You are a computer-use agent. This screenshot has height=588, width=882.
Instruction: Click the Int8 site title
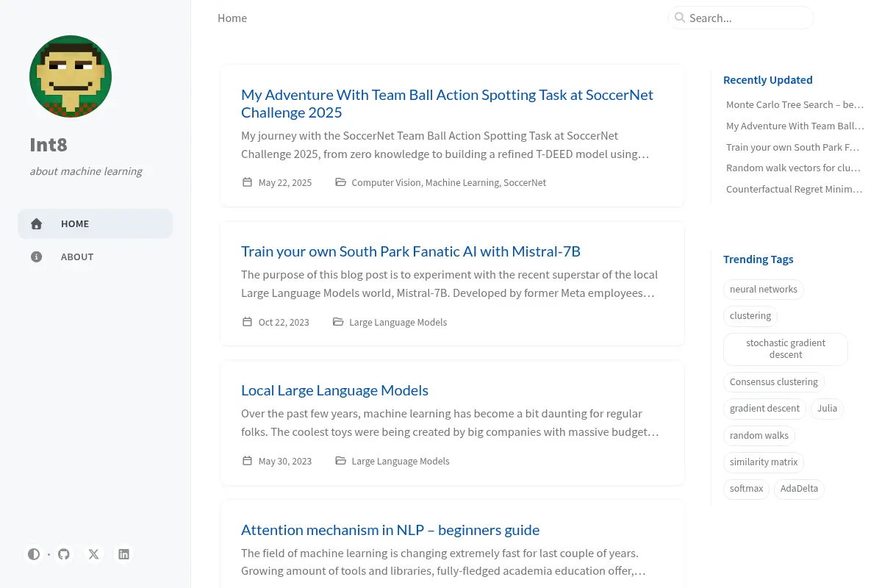tap(49, 145)
